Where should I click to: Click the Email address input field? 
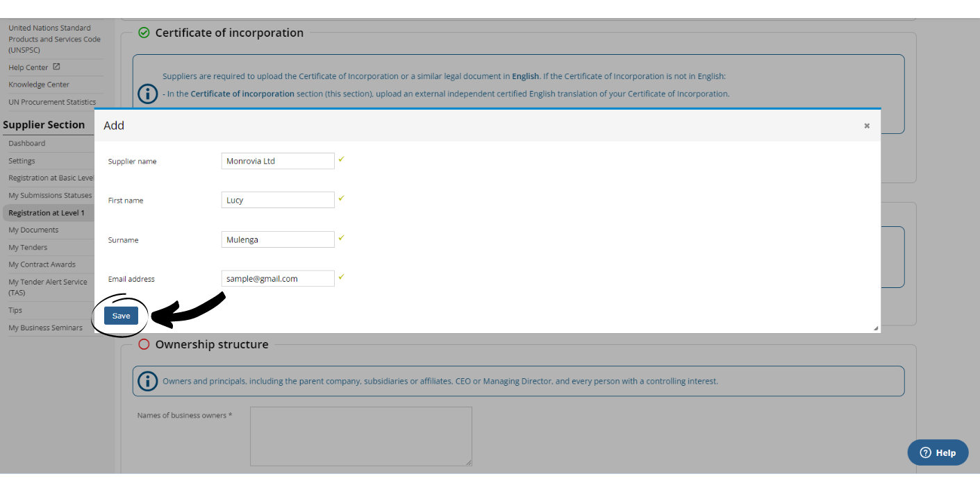(278, 278)
